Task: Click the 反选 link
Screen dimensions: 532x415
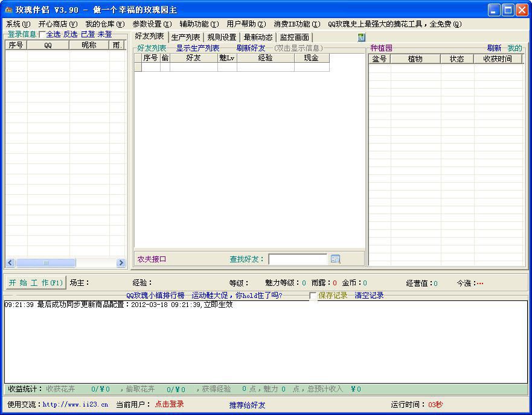Action: (x=70, y=34)
